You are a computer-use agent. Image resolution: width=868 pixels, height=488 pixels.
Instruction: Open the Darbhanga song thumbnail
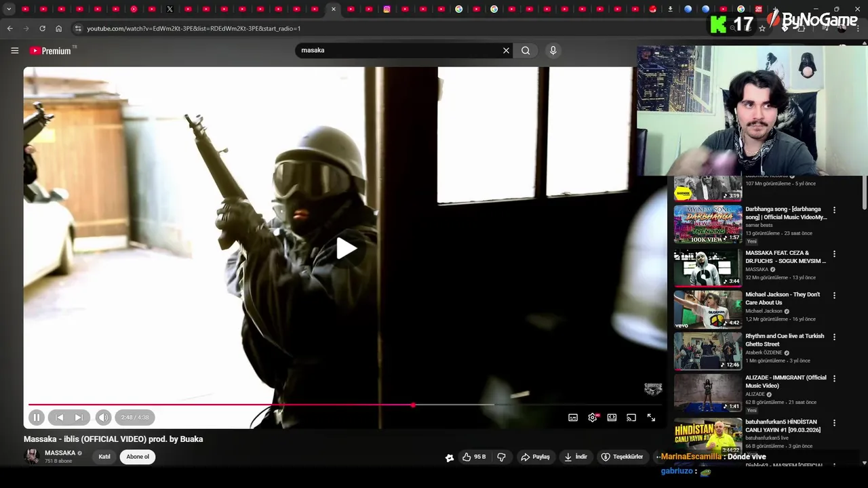point(708,224)
